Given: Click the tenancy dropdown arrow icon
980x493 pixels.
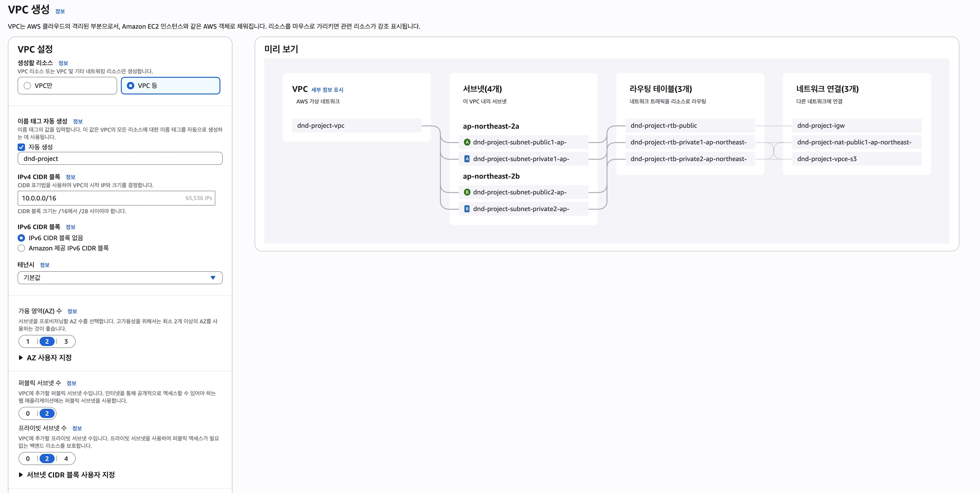Looking at the screenshot, I should (x=213, y=278).
